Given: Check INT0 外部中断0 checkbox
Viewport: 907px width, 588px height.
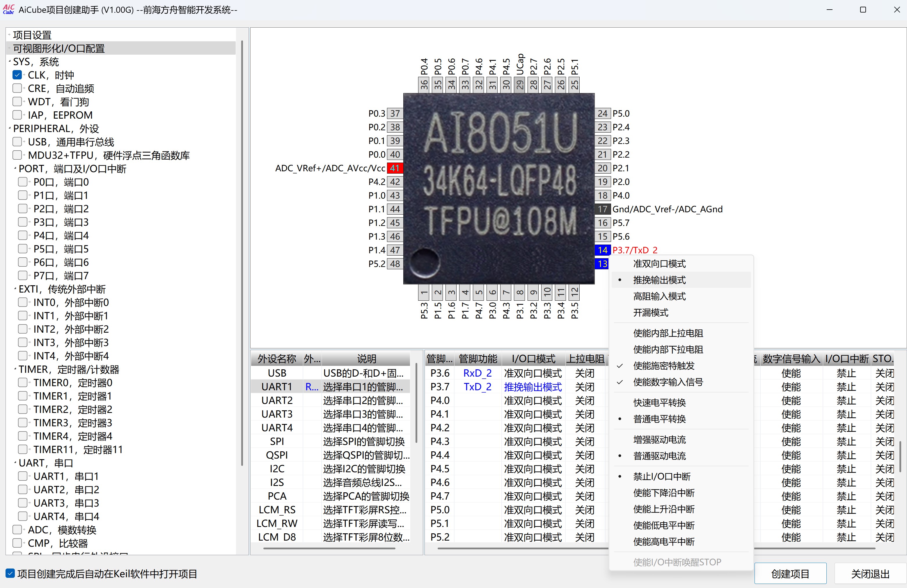Looking at the screenshot, I should pyautogui.click(x=23, y=302).
